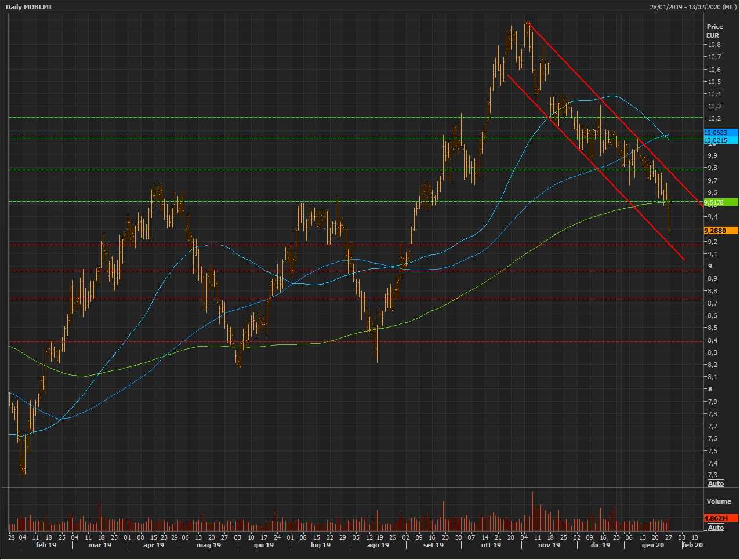Click the lug 19 month label
This screenshot has height=560, width=740.
[x=320, y=545]
